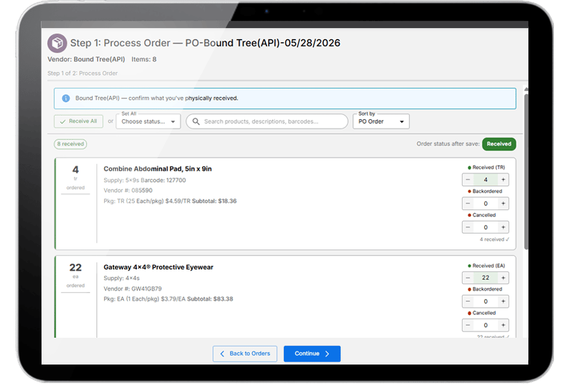Click the blue Continue button

[312, 354]
